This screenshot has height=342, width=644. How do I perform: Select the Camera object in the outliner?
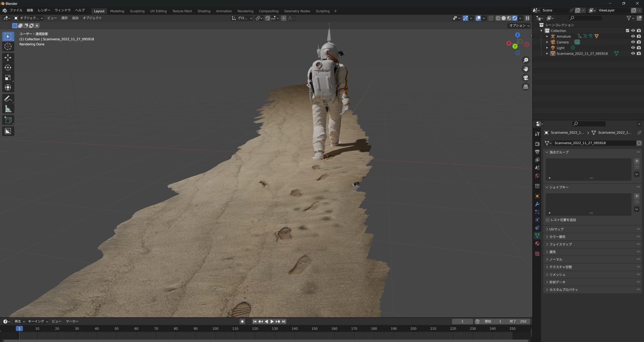coord(562,42)
